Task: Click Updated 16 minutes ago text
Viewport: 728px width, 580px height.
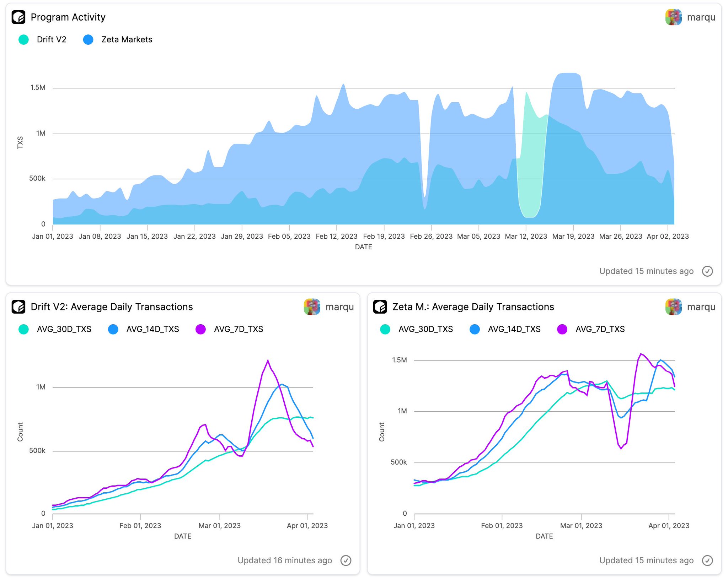Action: tap(285, 560)
